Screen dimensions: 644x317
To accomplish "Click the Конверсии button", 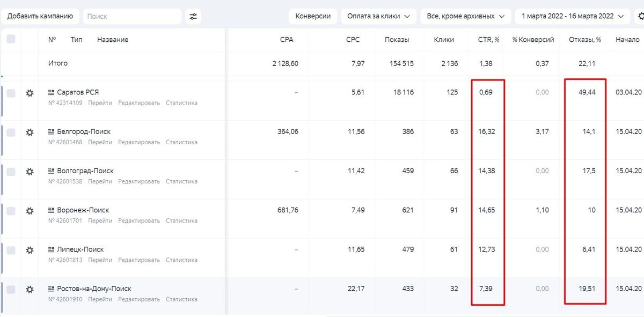I will coord(313,16).
